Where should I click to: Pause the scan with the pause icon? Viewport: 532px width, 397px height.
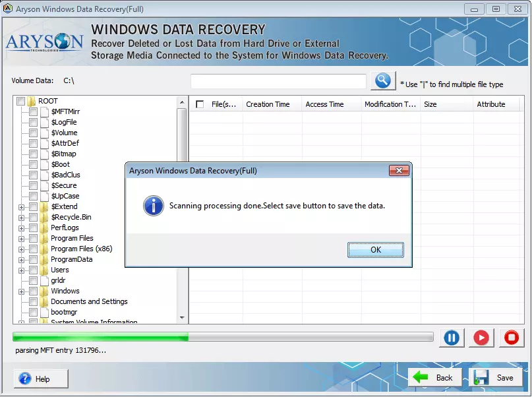click(451, 337)
